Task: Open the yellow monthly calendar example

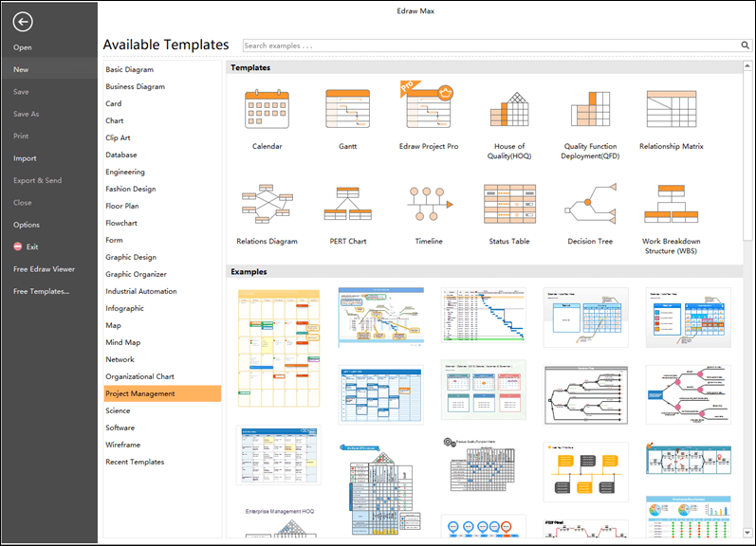Action: pyautogui.click(x=279, y=348)
